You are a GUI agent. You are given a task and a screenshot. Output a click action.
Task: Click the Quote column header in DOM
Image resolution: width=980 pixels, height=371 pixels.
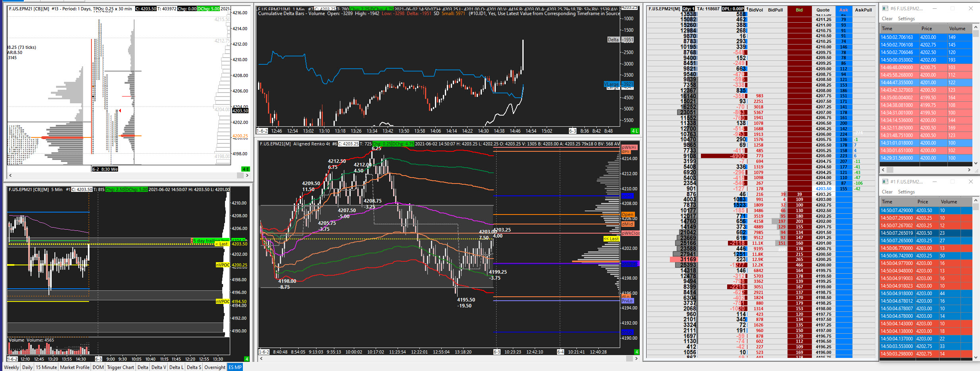(823, 10)
